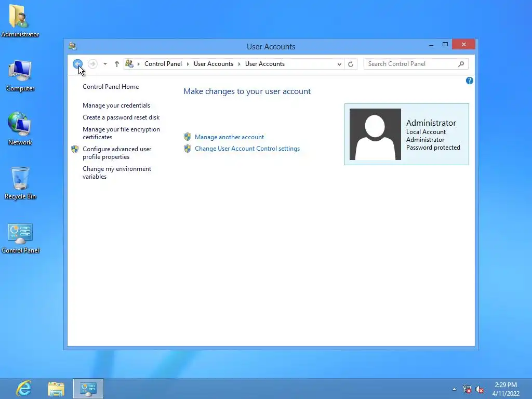This screenshot has height=399, width=532.
Task: Select the Recycle Bin desktop icon
Action: pyautogui.click(x=20, y=183)
